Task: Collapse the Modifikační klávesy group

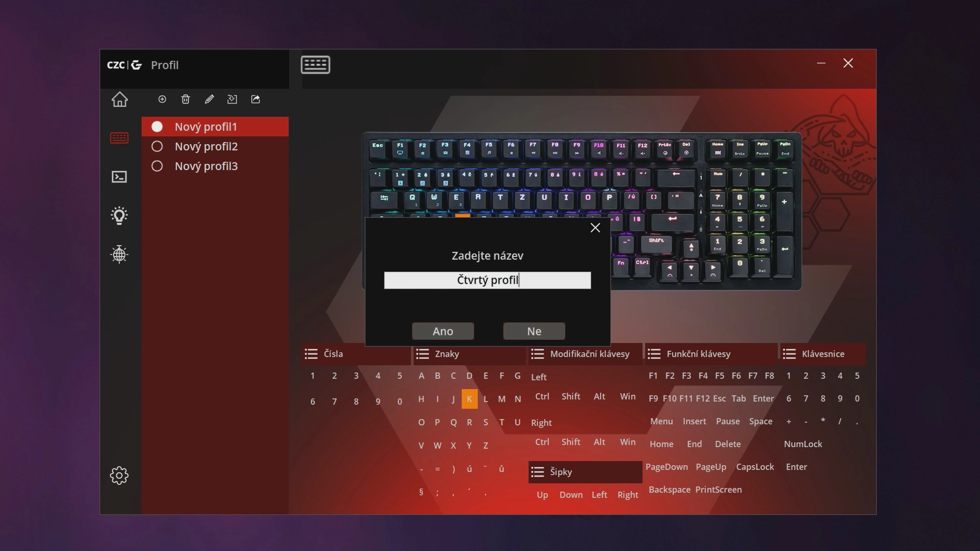Action: 537,354
